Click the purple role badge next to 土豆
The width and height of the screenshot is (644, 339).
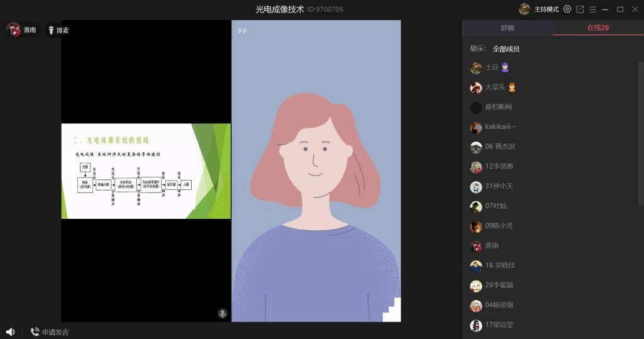504,67
